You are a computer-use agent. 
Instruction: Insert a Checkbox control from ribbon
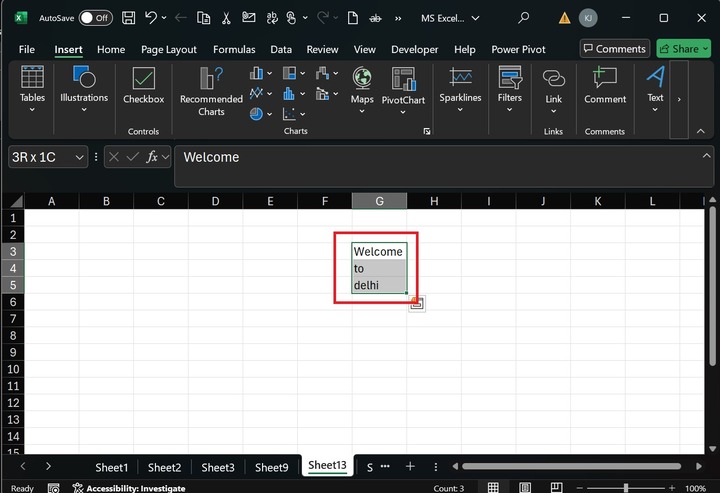tap(143, 86)
